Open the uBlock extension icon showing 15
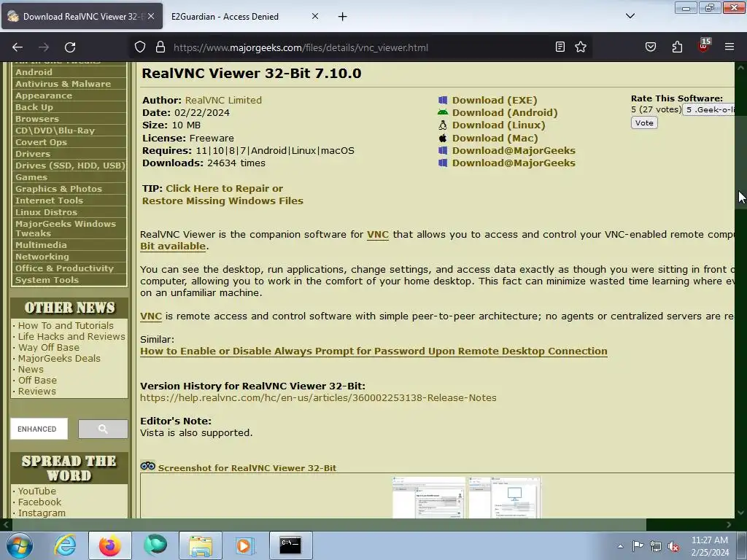The image size is (747, 560). pyautogui.click(x=704, y=45)
